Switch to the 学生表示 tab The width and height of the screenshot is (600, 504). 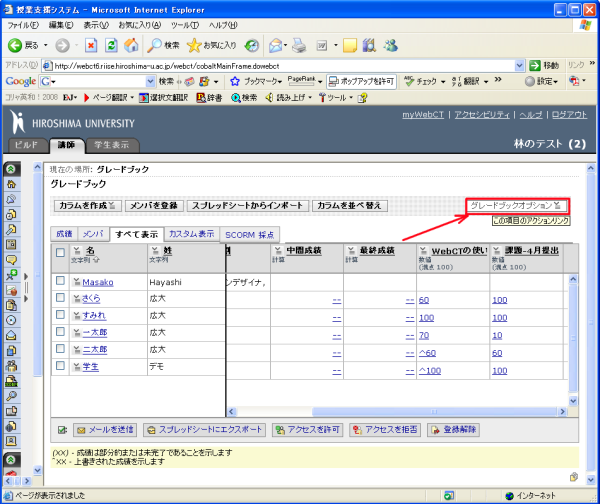click(112, 145)
